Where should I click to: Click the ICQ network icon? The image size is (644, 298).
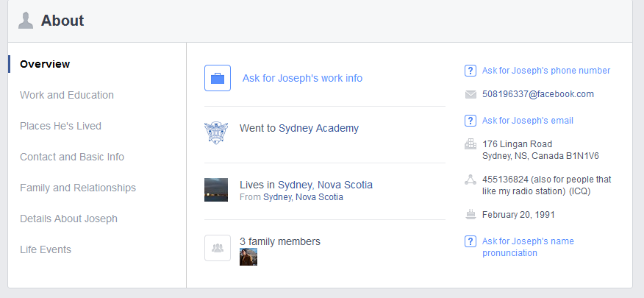471,180
